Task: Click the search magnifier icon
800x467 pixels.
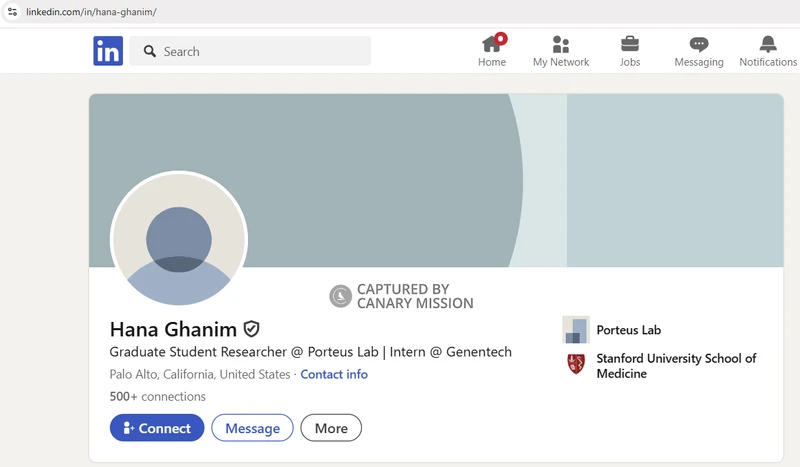Action: pos(149,51)
